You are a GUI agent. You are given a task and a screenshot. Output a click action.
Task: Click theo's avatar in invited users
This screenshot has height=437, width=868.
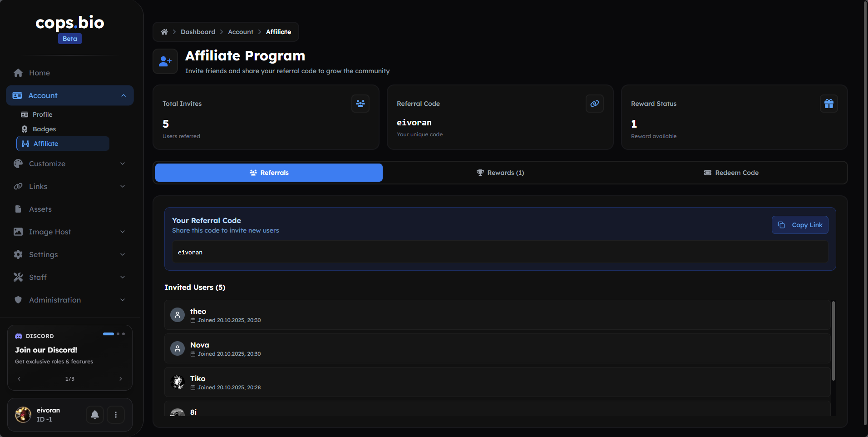178,315
